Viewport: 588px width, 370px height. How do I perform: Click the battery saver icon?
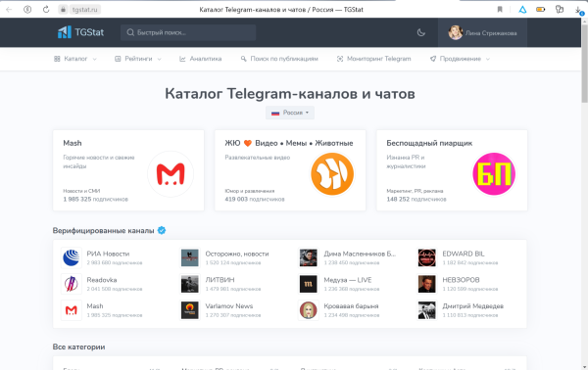[540, 10]
